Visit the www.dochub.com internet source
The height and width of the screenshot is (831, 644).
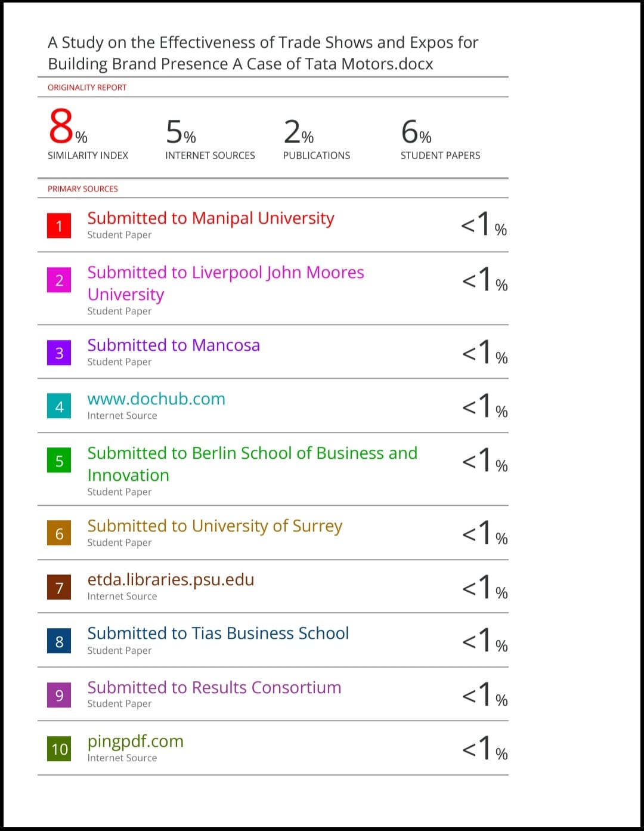[x=156, y=398]
